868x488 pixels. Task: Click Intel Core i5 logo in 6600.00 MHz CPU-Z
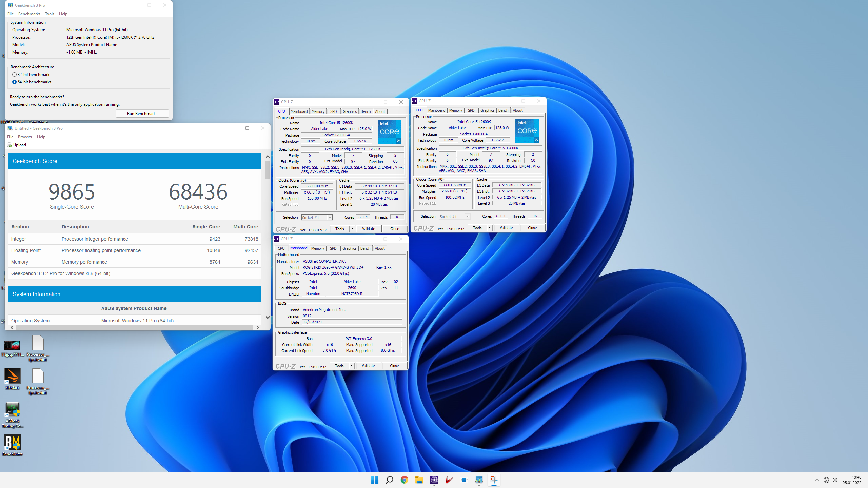[390, 131]
